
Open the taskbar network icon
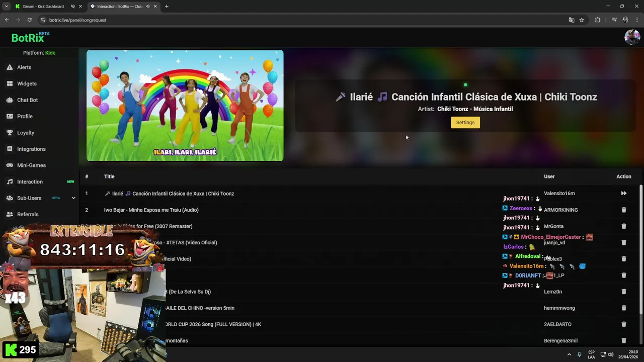coord(603,354)
